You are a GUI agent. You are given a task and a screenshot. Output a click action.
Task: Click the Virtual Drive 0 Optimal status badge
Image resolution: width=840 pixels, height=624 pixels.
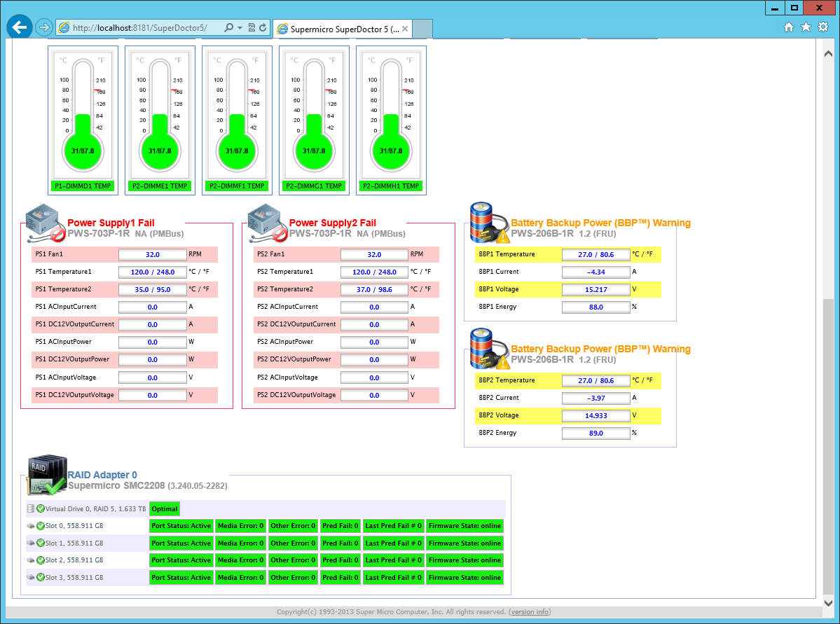[x=165, y=509]
